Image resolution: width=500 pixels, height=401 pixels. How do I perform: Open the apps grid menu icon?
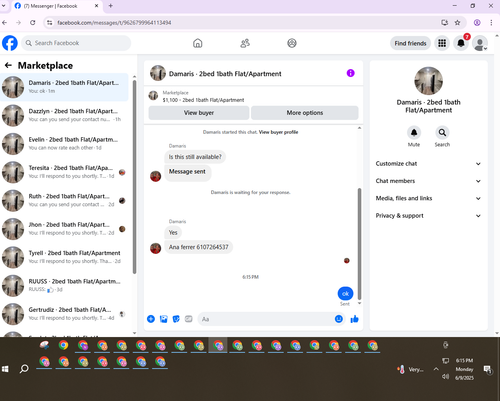pyautogui.click(x=442, y=43)
